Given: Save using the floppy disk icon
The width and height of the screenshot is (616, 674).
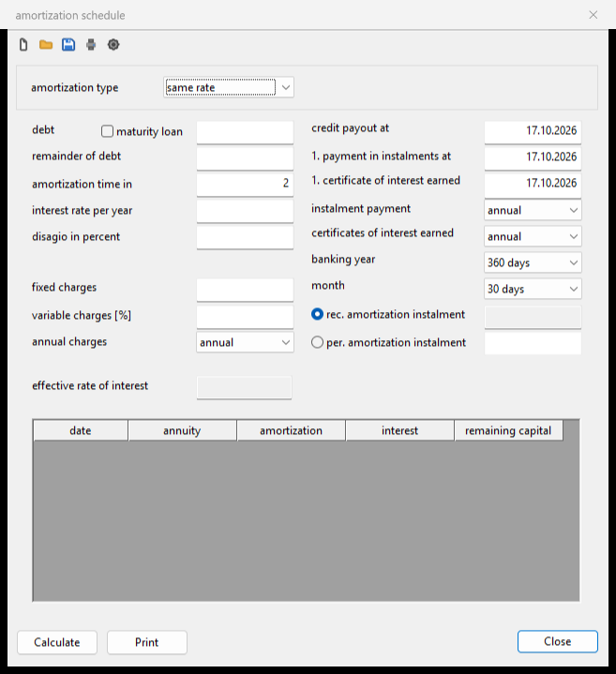Looking at the screenshot, I should [x=68, y=45].
